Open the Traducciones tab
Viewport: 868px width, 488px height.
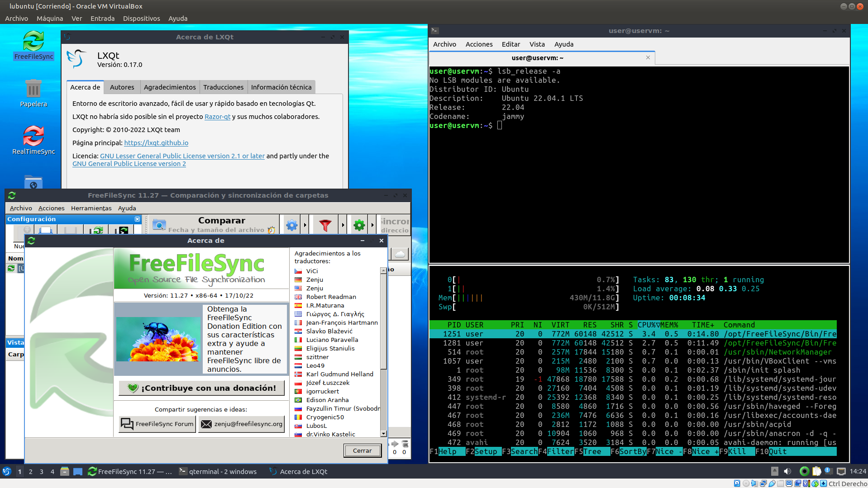[x=223, y=87]
